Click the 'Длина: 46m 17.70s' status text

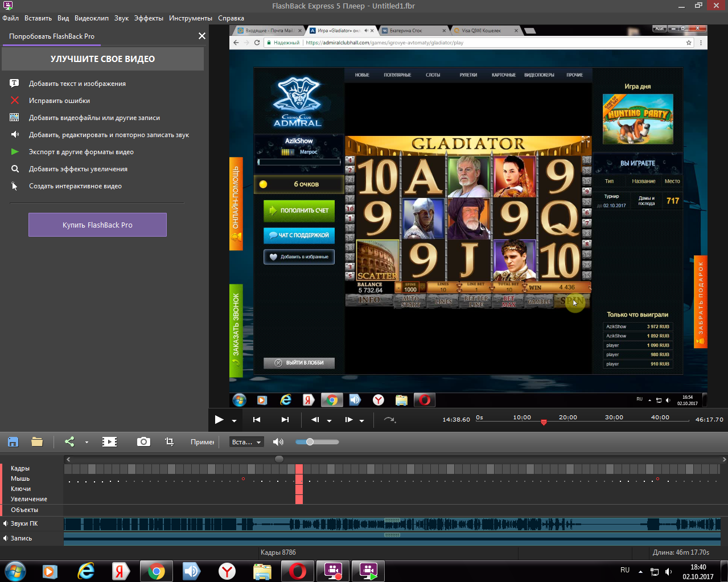click(681, 552)
